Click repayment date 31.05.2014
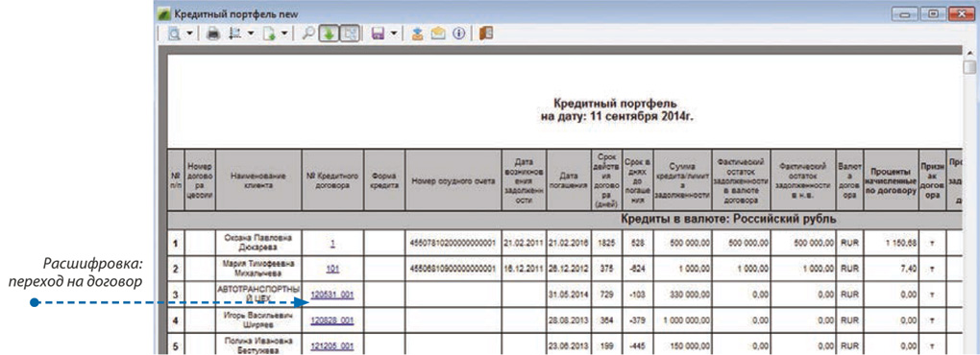The height and width of the screenshot is (355, 980). pos(568,296)
